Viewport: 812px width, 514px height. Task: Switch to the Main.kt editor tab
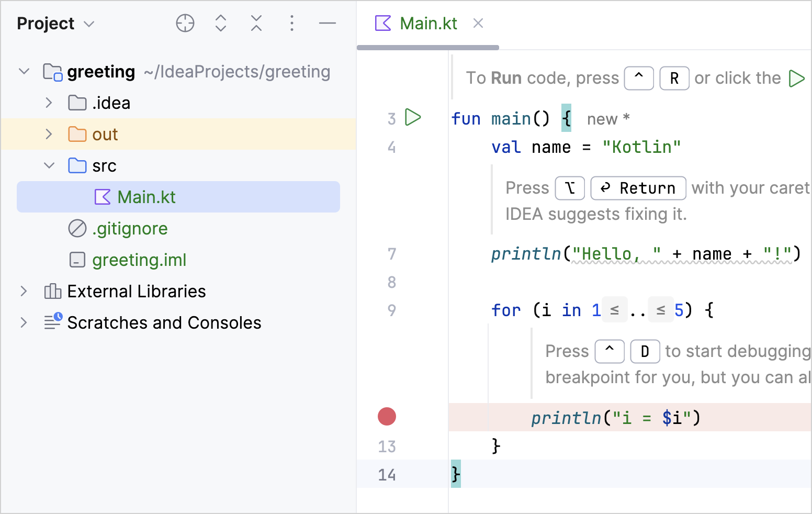427,24
